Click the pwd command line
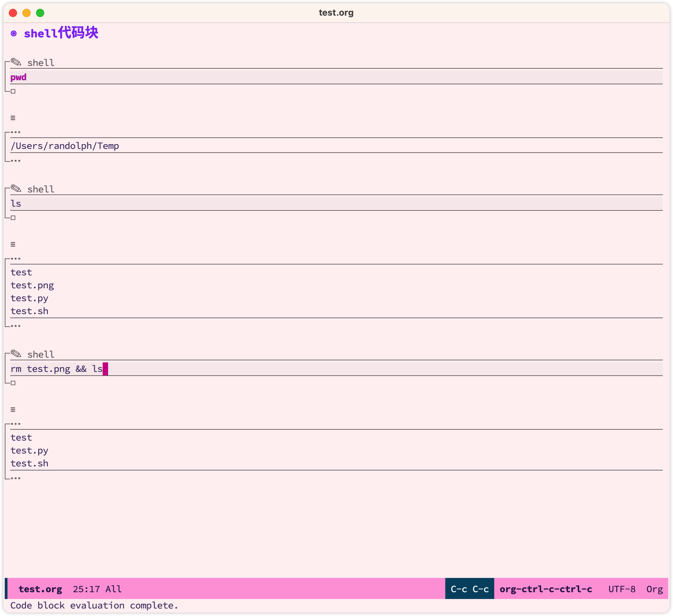The width and height of the screenshot is (673, 616). point(336,77)
